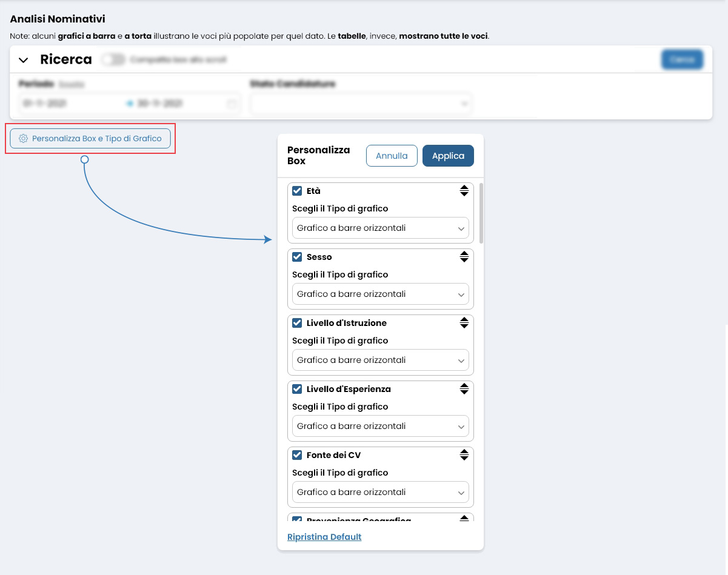728x575 pixels.
Task: Click the reorder icon next to Livello d'Esperienza
Action: [464, 388]
